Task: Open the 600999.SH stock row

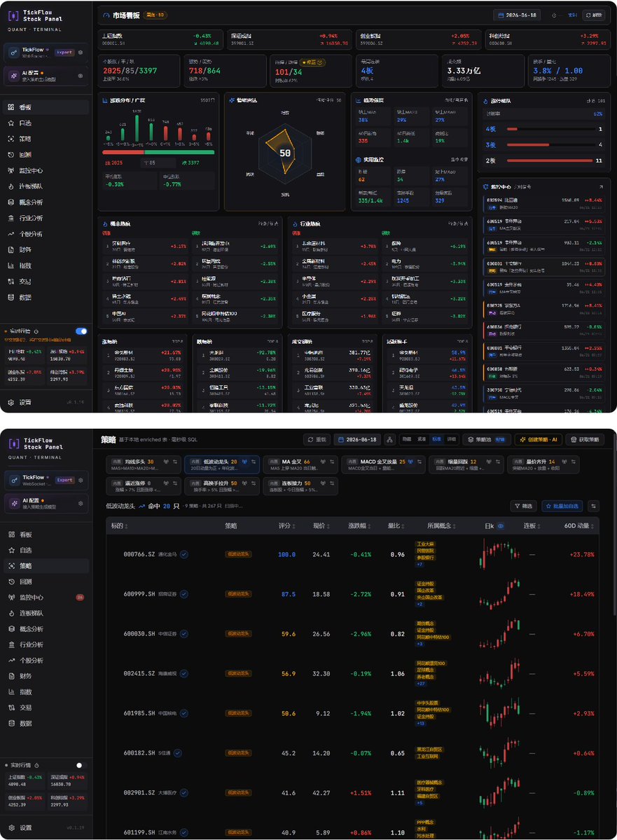Action: pos(352,594)
